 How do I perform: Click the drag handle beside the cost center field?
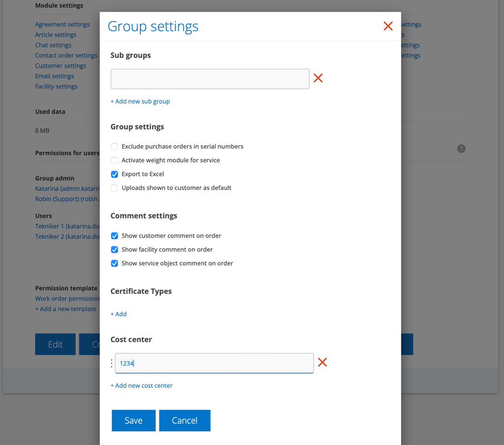pyautogui.click(x=112, y=363)
